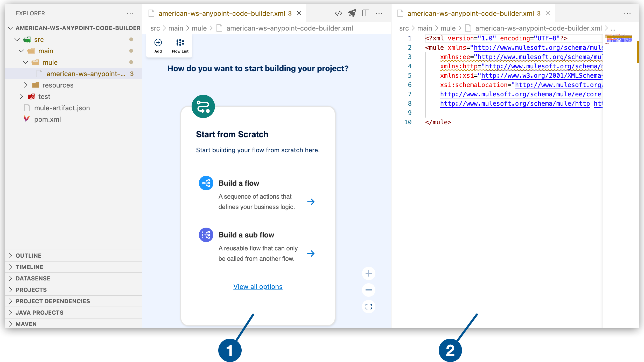Click the fit-to-screen canvas icon
This screenshot has width=644, height=362.
[x=368, y=307]
